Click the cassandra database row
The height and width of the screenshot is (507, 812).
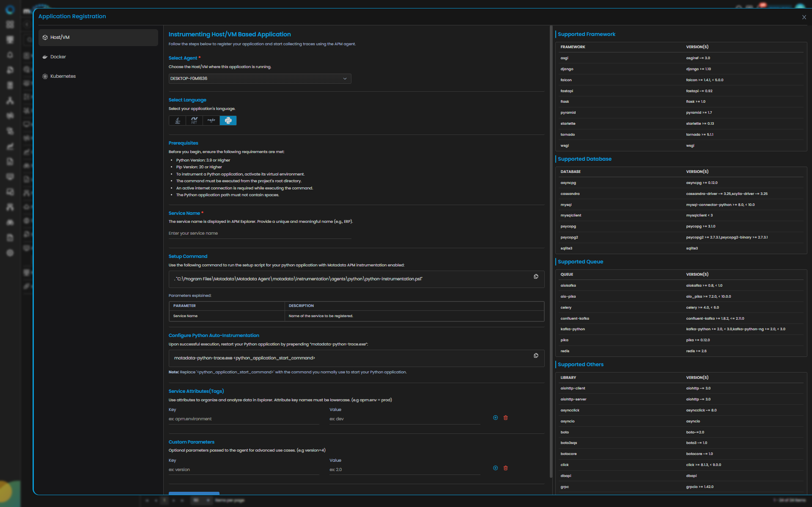point(681,194)
